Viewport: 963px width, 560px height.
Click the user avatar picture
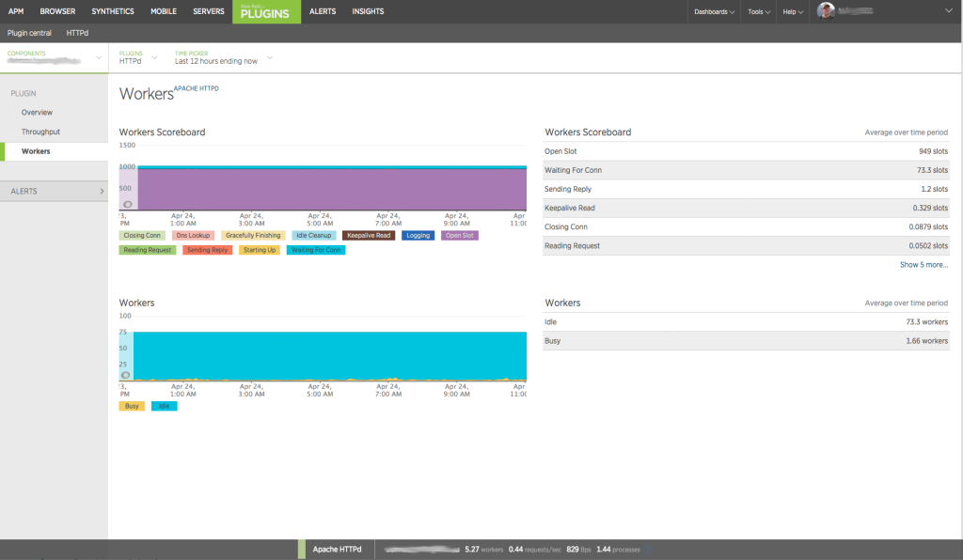click(x=826, y=10)
